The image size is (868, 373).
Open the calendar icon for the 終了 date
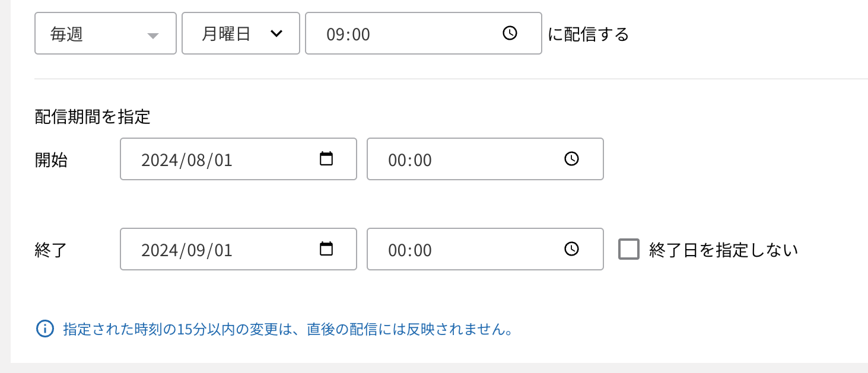[x=326, y=249]
